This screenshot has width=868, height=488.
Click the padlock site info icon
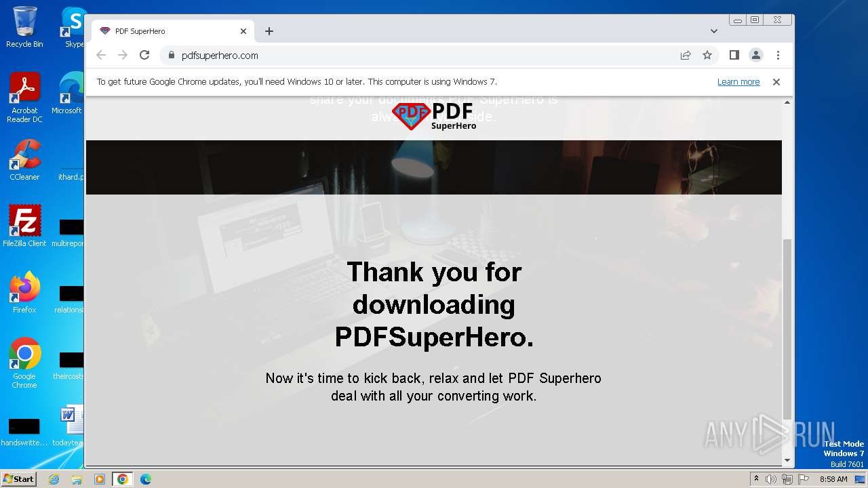click(171, 56)
